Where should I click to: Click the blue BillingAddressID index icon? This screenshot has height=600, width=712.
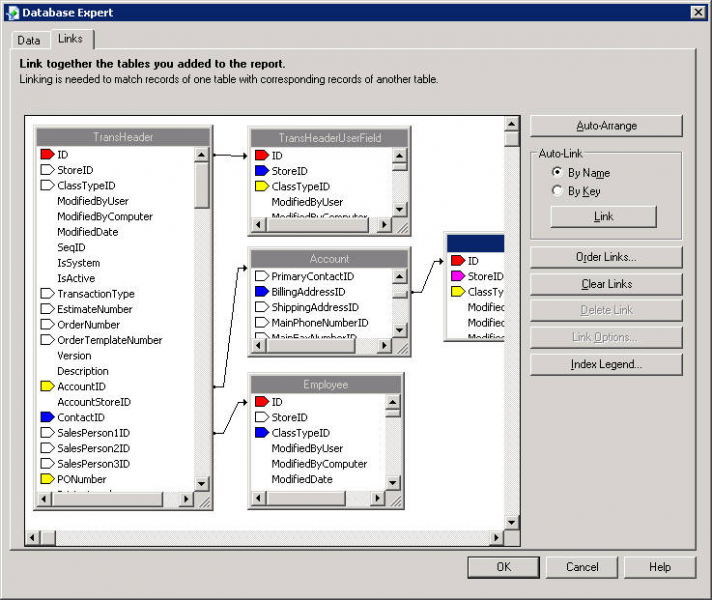click(262, 292)
